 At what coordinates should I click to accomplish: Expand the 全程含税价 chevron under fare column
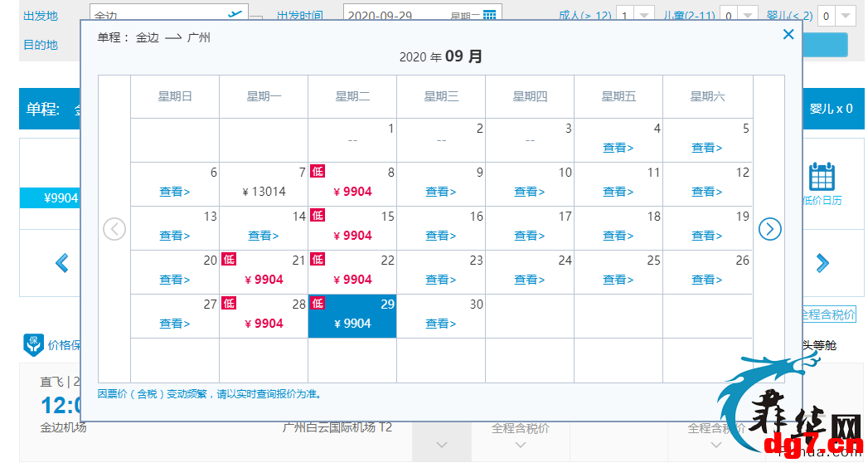(x=521, y=445)
